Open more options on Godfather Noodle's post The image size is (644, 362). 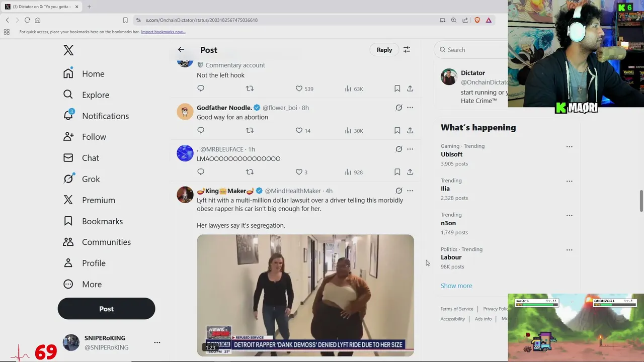[x=410, y=108]
